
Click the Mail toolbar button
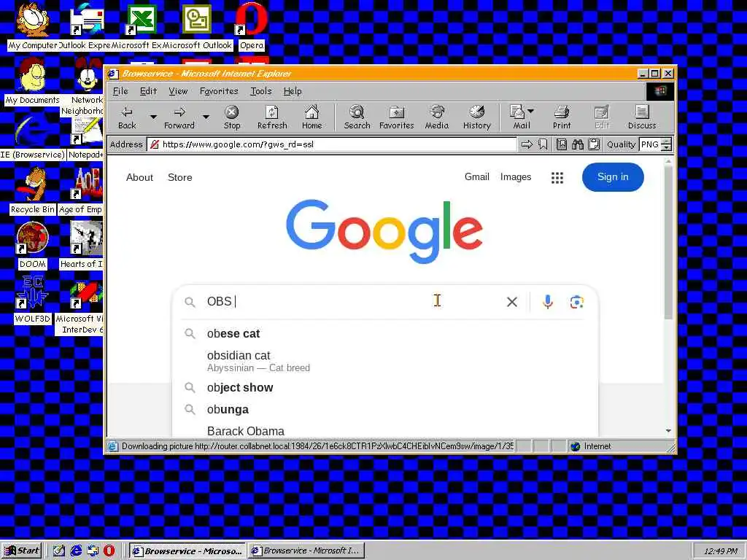coord(518,117)
